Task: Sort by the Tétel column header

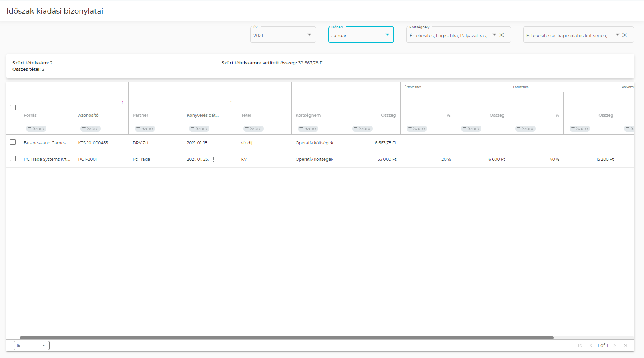Action: pos(246,115)
